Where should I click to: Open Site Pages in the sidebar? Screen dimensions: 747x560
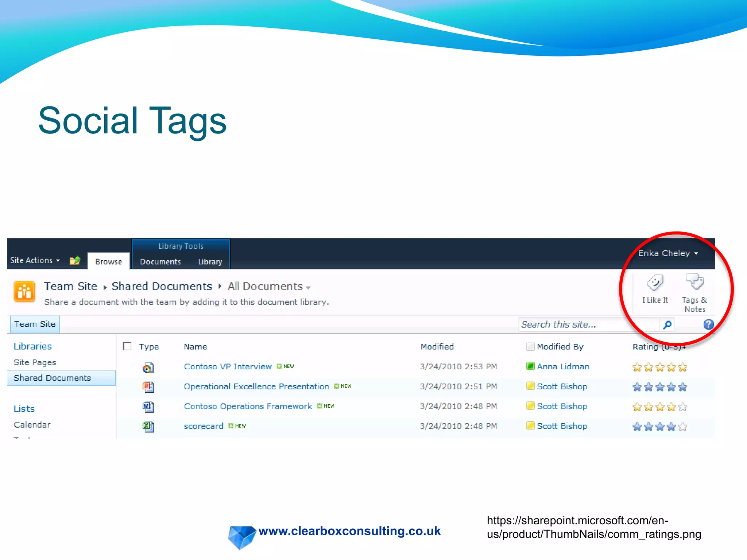tap(35, 362)
